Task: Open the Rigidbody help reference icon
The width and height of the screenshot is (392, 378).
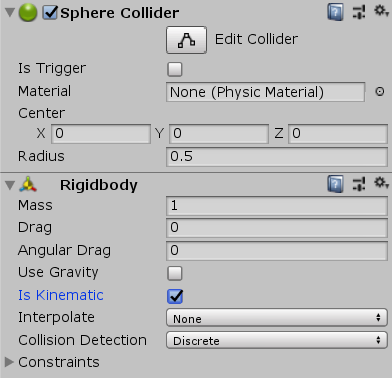Action: (x=335, y=184)
